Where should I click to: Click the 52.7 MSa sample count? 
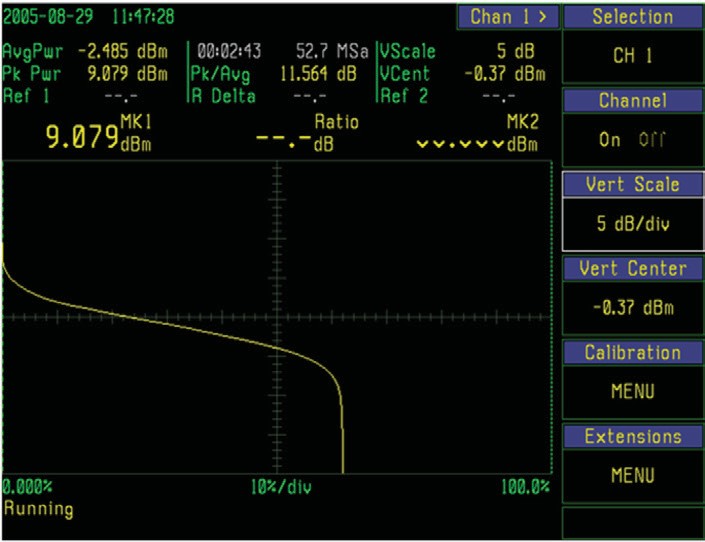click(332, 51)
